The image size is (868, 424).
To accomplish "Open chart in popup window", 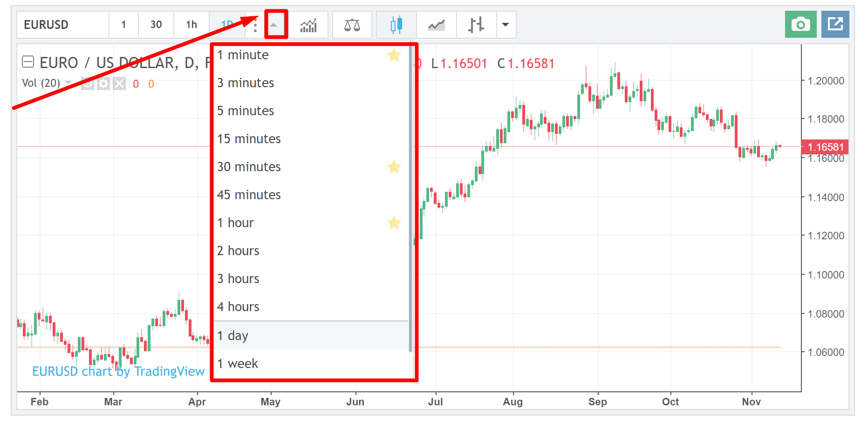I will 835,24.
